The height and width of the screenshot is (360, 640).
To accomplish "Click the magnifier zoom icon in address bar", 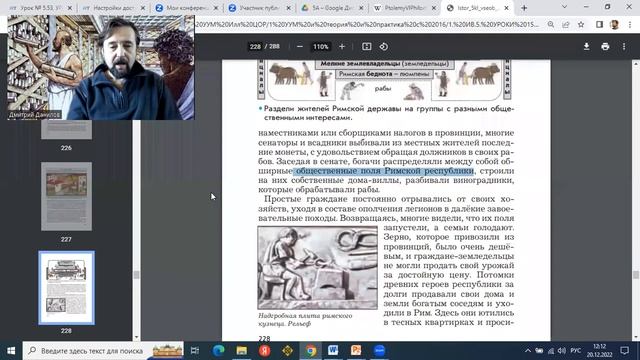I will 551,24.
